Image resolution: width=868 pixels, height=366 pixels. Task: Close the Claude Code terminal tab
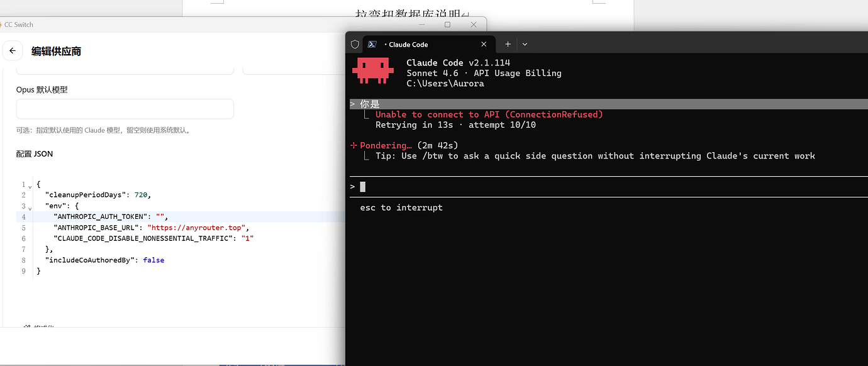[x=484, y=45]
